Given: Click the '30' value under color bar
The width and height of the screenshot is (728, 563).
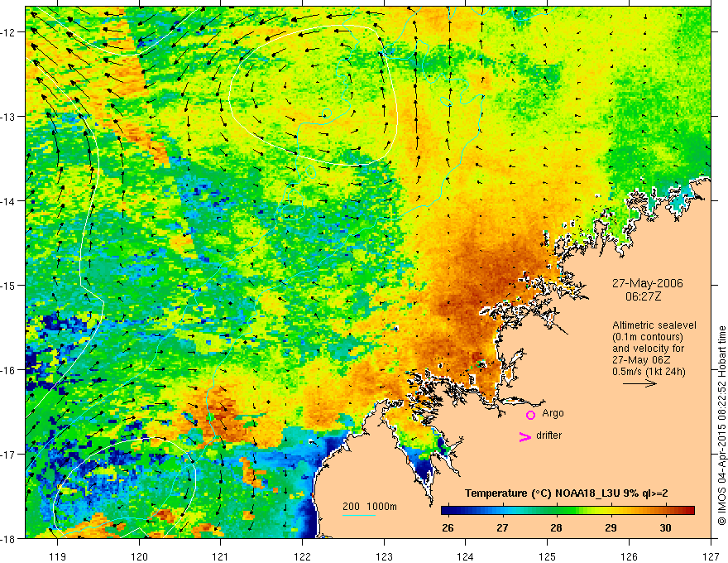Looking at the screenshot, I should (x=665, y=527).
